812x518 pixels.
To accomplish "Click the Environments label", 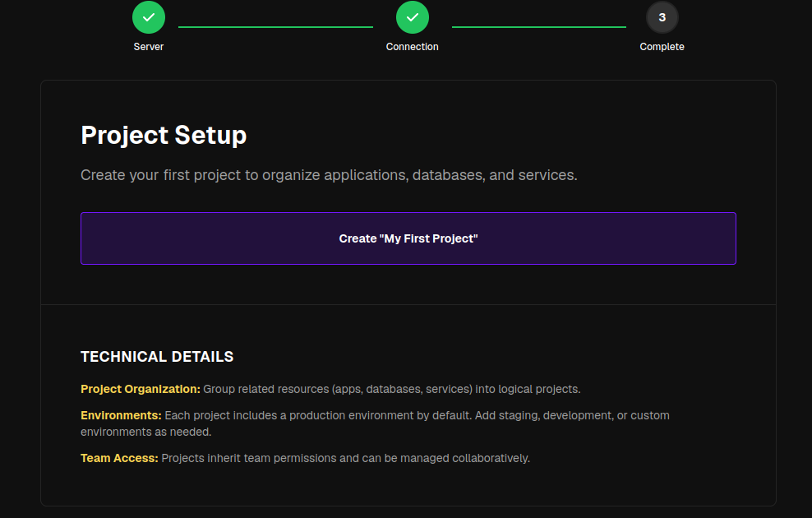I will coord(121,415).
